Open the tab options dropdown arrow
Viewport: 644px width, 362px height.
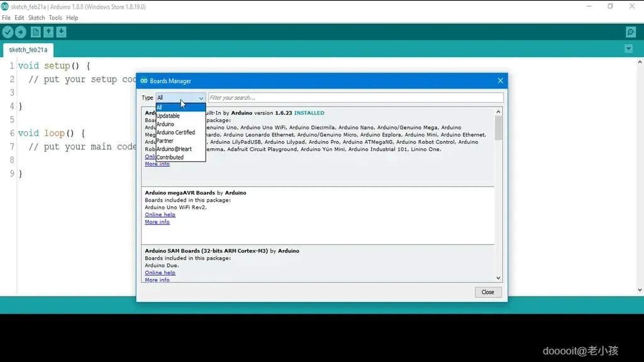[628, 49]
